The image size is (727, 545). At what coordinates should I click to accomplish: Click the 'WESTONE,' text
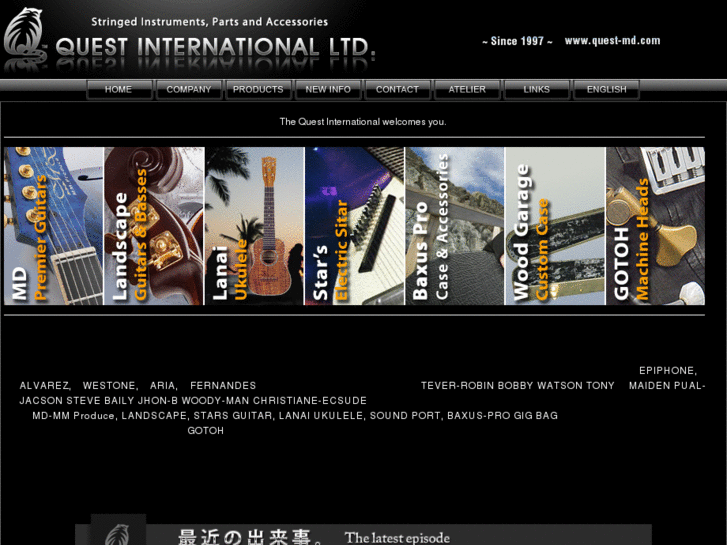[x=110, y=385]
